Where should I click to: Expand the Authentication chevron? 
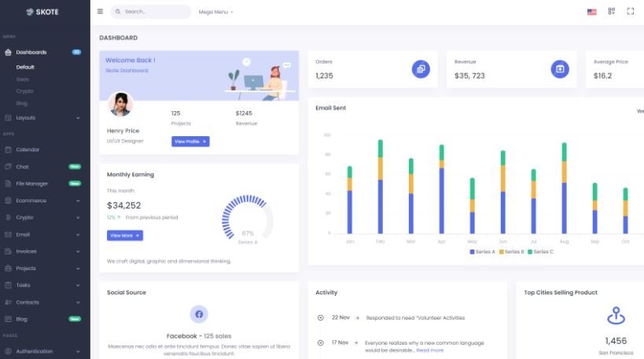click(x=78, y=352)
